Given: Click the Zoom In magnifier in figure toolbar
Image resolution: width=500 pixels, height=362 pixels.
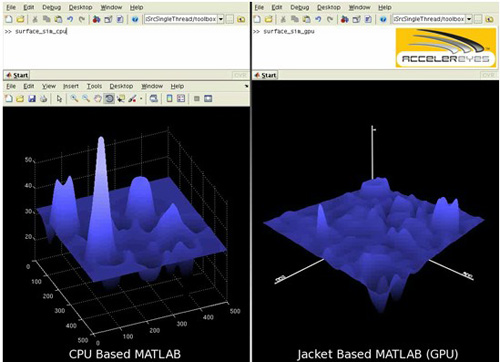Looking at the screenshot, I should (x=74, y=99).
